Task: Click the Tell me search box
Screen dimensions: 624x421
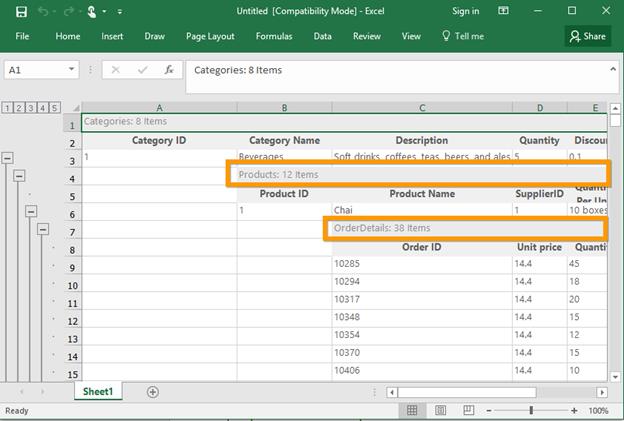Action: coord(463,36)
